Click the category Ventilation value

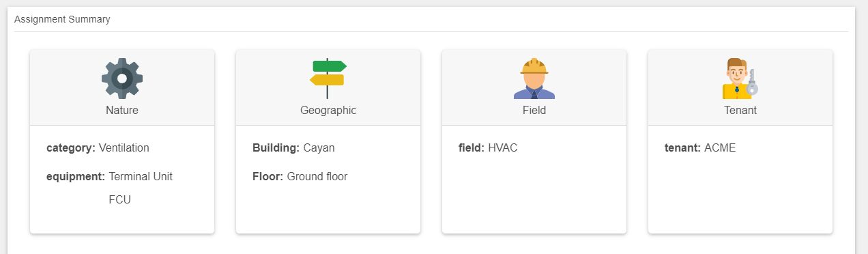click(124, 147)
